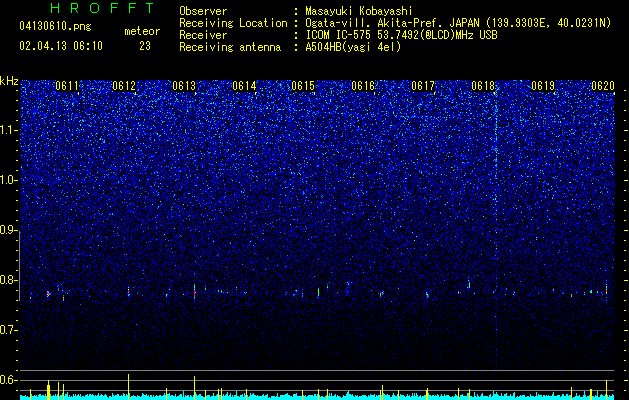Click the HROFFT title text
The height and width of the screenshot is (400, 629).
(x=103, y=8)
